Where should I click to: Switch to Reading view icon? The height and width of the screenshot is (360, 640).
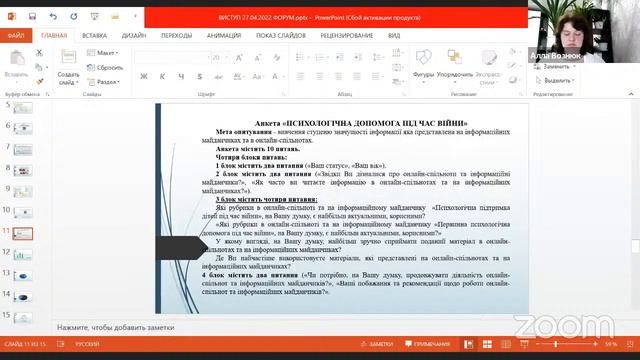(506, 344)
